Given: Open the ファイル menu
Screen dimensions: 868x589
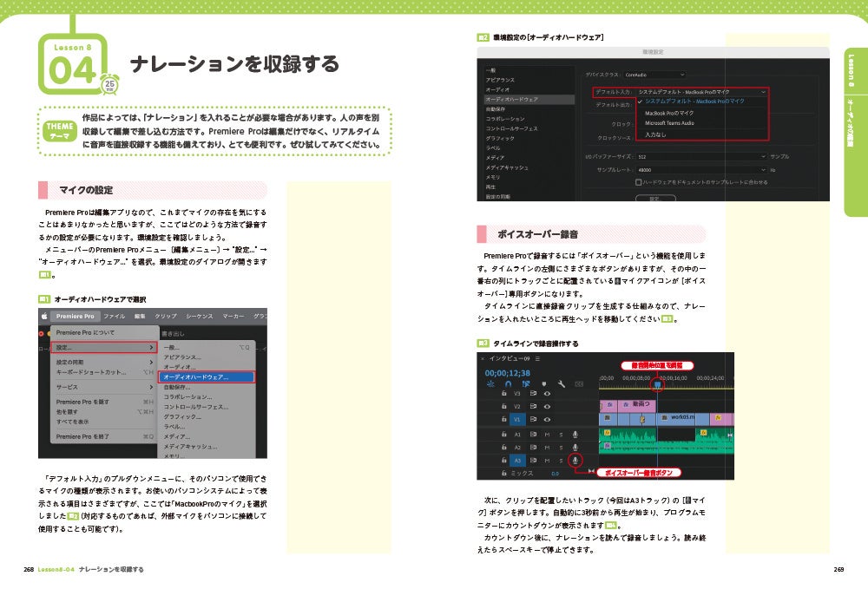Looking at the screenshot, I should 114,317.
